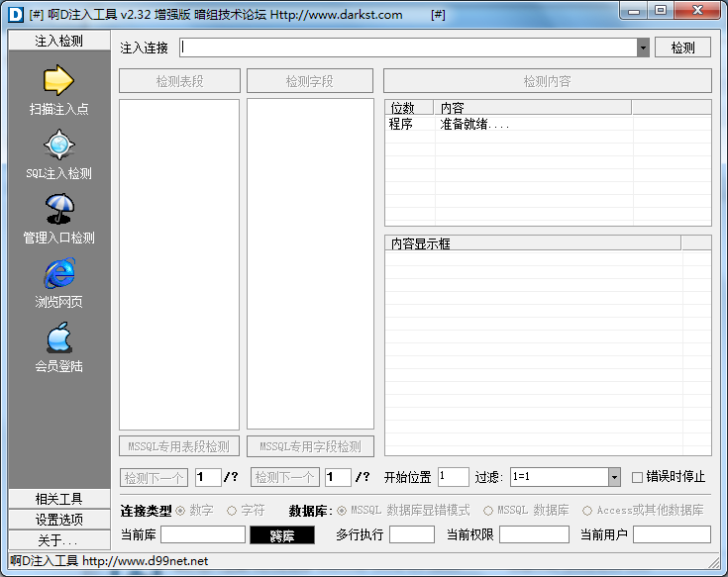Image resolution: width=728 pixels, height=577 pixels.
Task: Click 检测内容 button
Action: (x=548, y=81)
